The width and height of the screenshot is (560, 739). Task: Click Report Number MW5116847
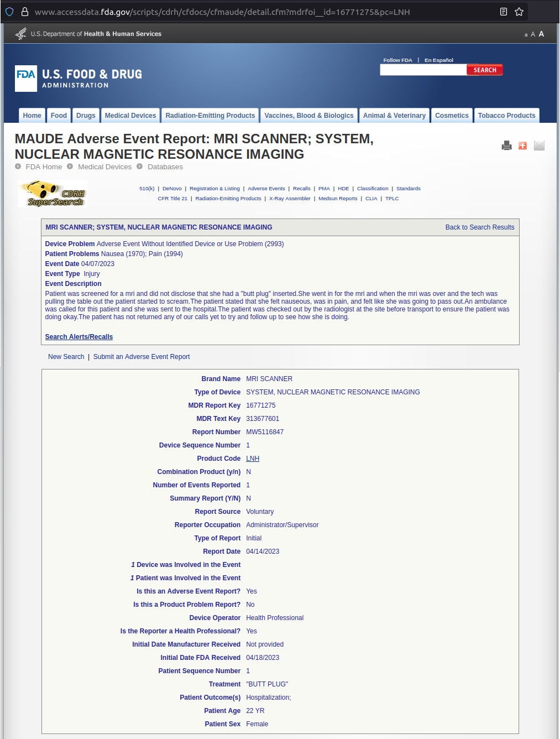click(x=265, y=432)
